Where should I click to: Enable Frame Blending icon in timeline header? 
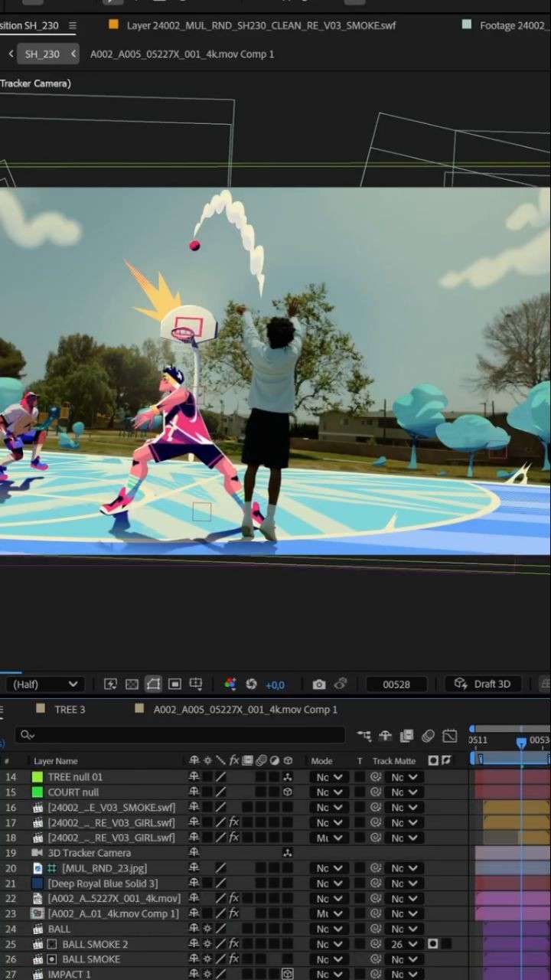[406, 736]
